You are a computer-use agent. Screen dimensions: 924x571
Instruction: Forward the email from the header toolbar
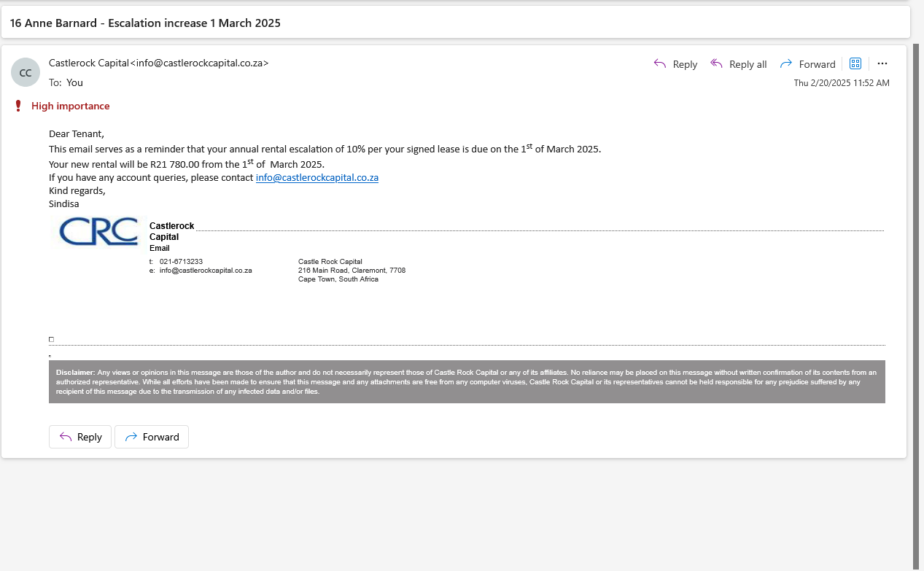pyautogui.click(x=807, y=64)
